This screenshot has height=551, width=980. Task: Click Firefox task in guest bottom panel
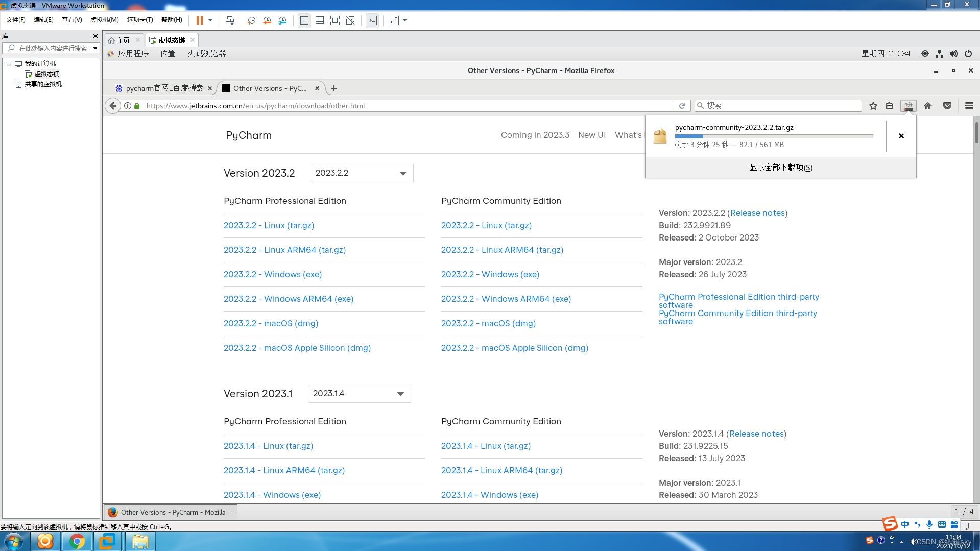[x=171, y=512]
